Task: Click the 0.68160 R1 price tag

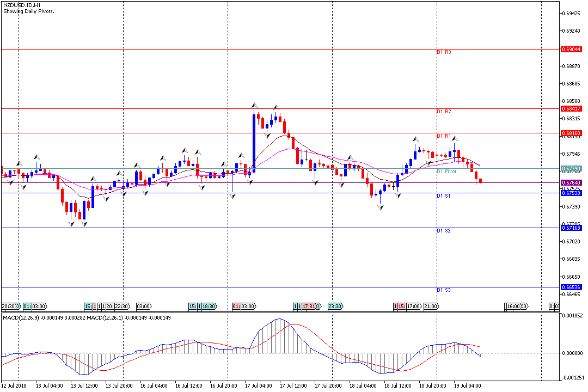Action: tap(571, 133)
